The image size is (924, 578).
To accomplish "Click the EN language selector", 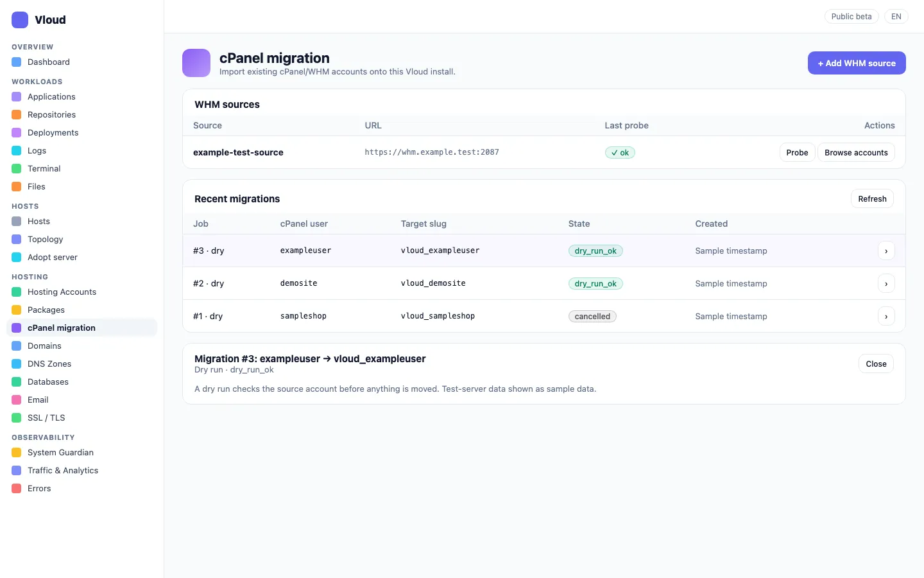I will click(896, 17).
